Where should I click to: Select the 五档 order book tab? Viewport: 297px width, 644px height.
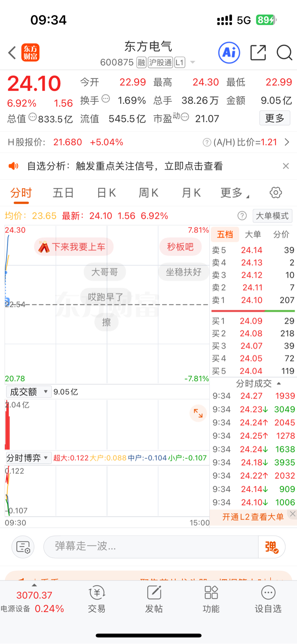pos(225,234)
